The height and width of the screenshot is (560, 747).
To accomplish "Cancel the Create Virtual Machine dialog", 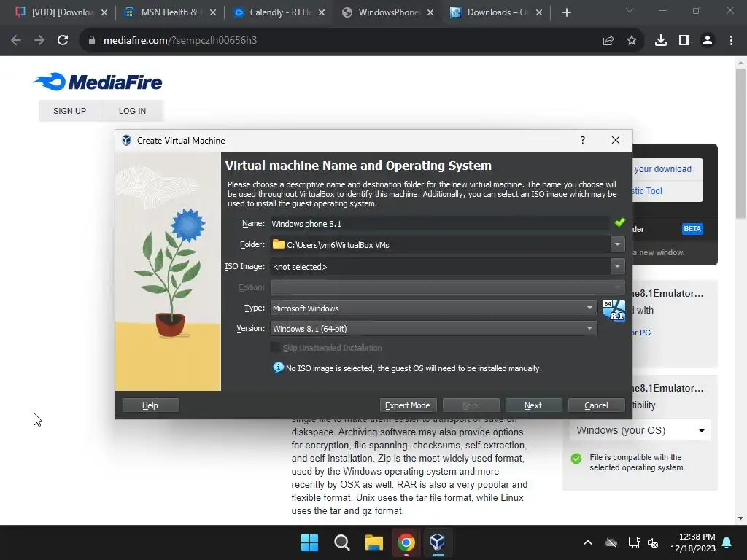I will click(x=597, y=405).
